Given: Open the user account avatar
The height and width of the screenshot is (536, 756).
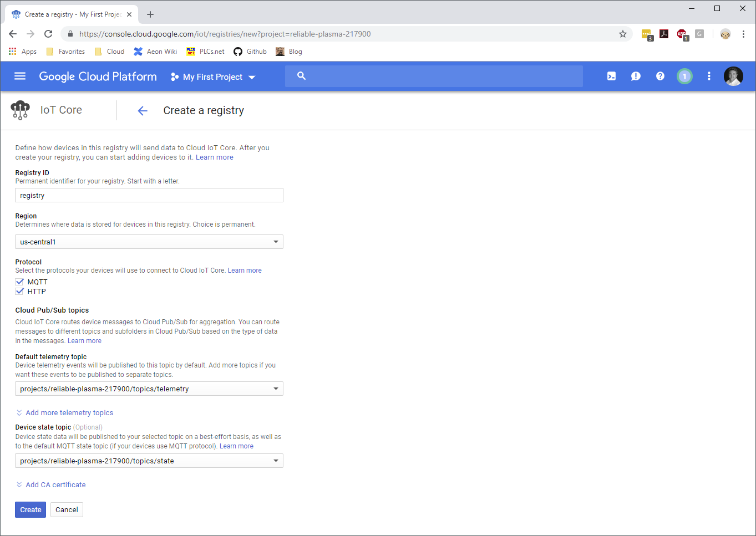Looking at the screenshot, I should tap(733, 76).
